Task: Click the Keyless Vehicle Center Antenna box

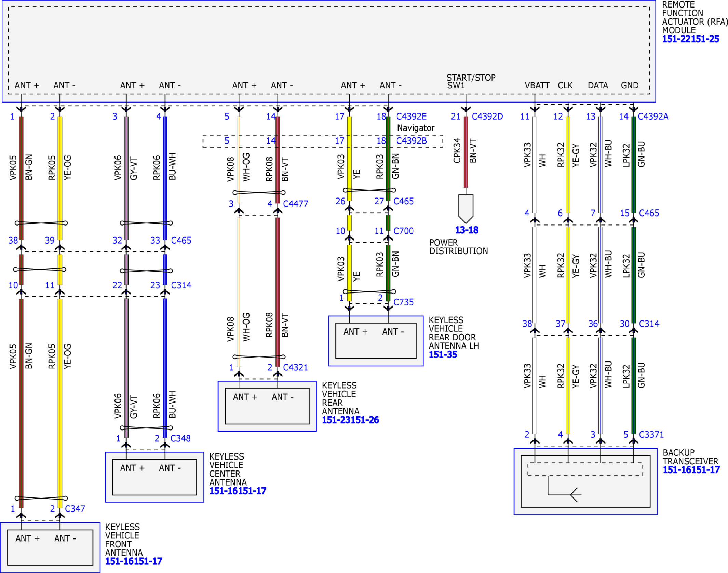Action: point(154,477)
